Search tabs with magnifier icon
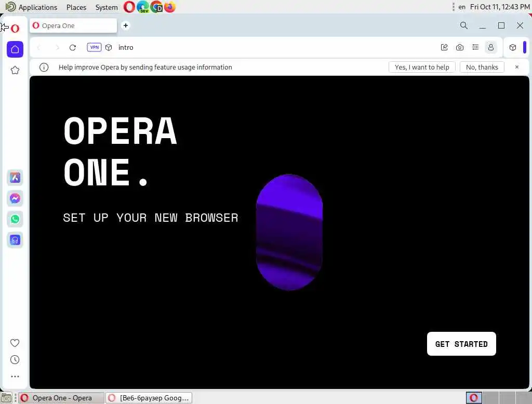 464,25
